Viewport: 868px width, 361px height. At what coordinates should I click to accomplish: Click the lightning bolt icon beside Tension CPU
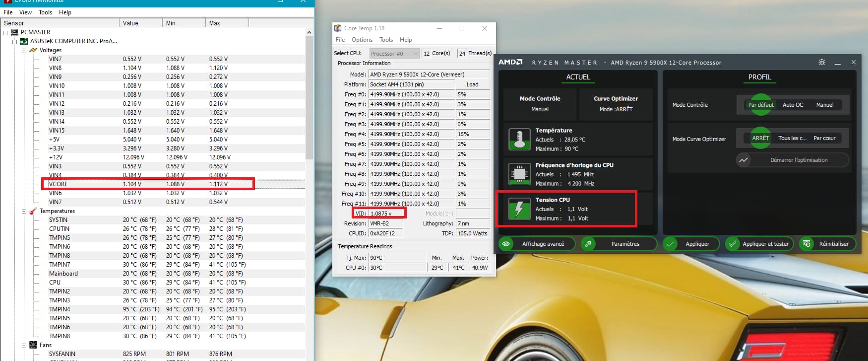(519, 209)
